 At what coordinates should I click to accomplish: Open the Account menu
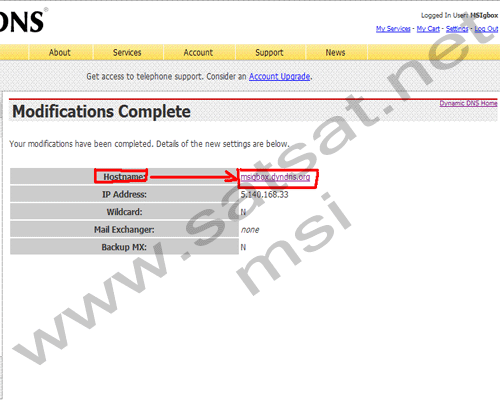click(x=198, y=53)
